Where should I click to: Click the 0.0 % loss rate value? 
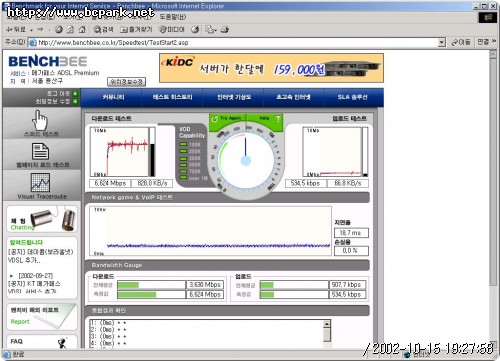click(x=351, y=251)
